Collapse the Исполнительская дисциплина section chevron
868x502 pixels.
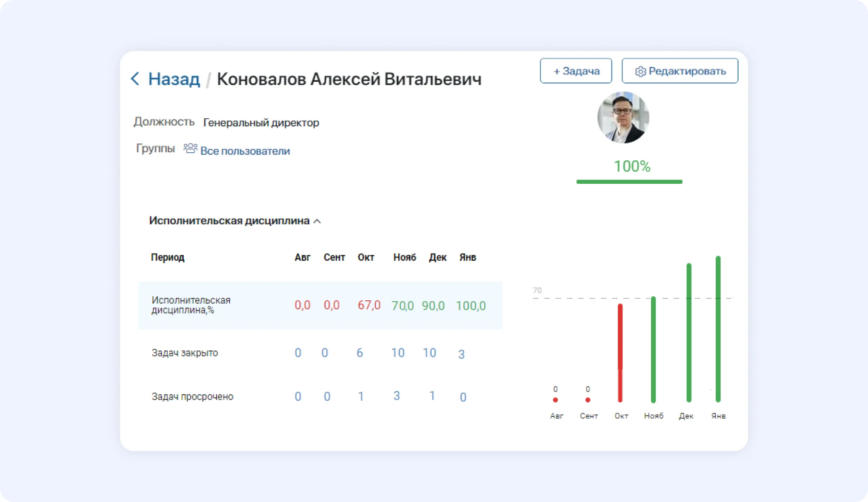317,221
